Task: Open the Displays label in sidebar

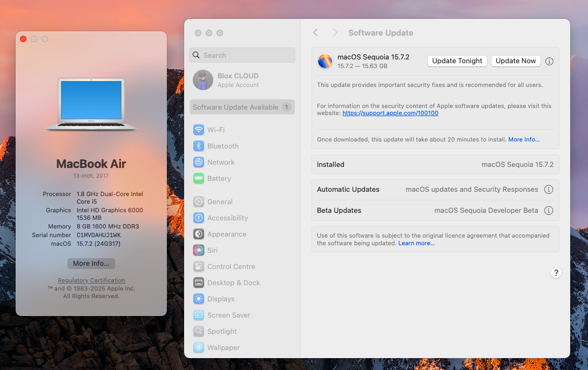Action: pos(221,299)
